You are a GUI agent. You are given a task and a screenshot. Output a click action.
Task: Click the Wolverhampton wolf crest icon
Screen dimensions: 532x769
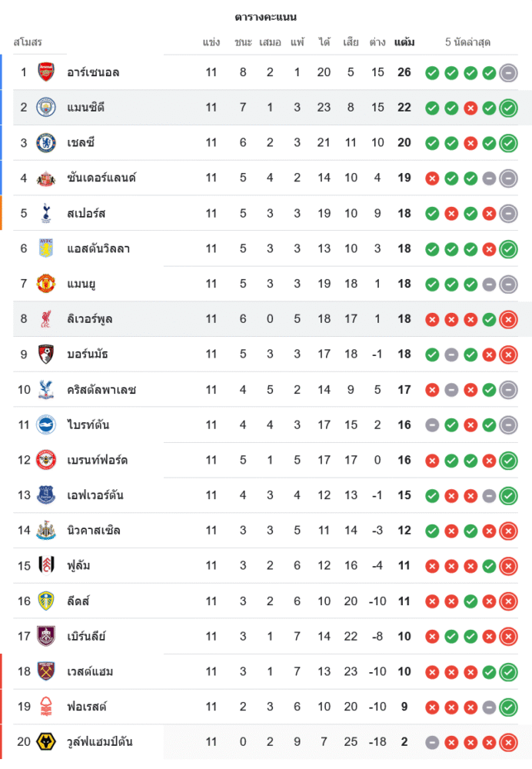46,742
